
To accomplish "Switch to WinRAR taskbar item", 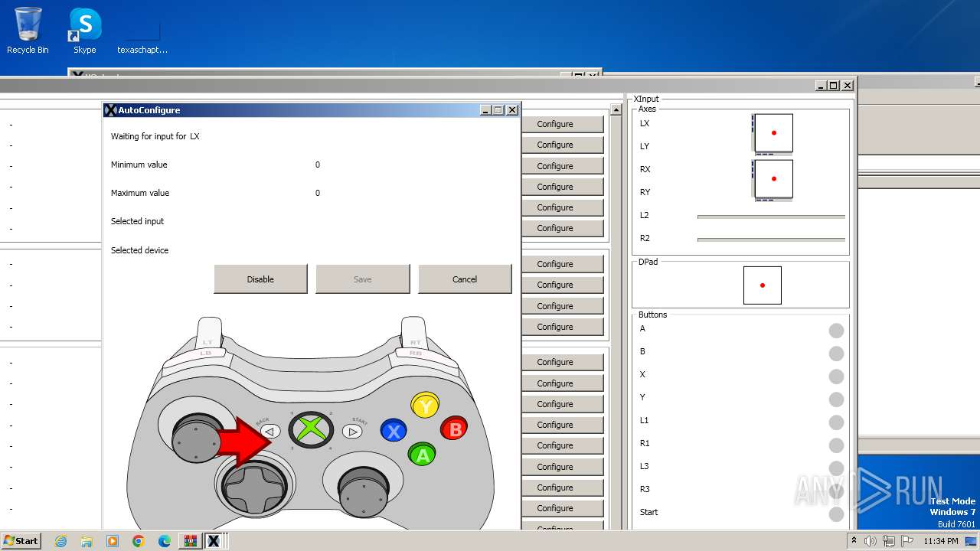I will pos(189,541).
